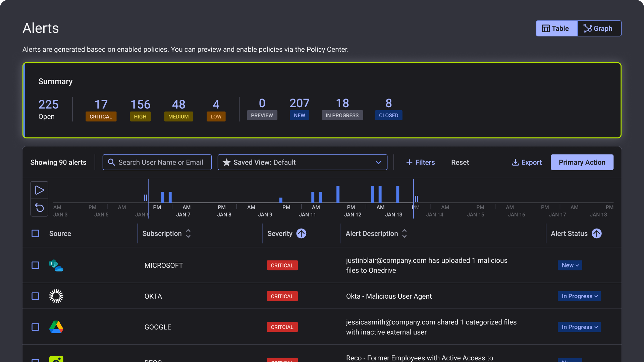Click the Primary Action button
Screen dimensions: 644x362
[582, 162]
